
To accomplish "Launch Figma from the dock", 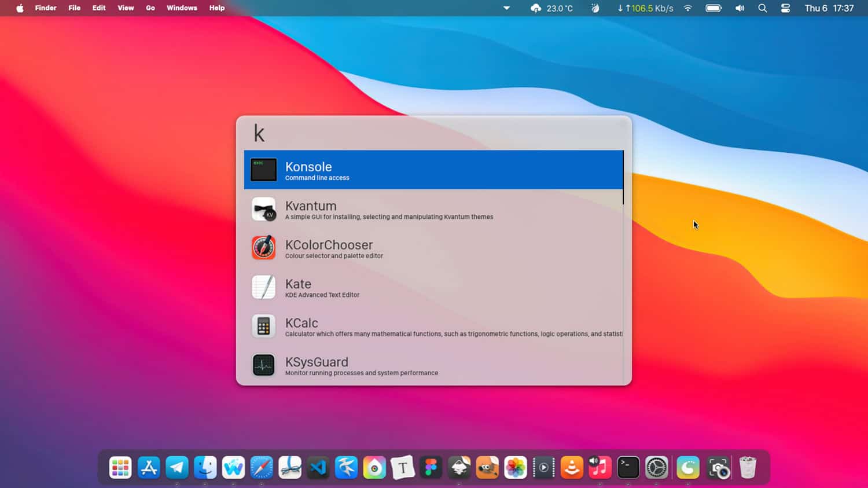I will 431,468.
